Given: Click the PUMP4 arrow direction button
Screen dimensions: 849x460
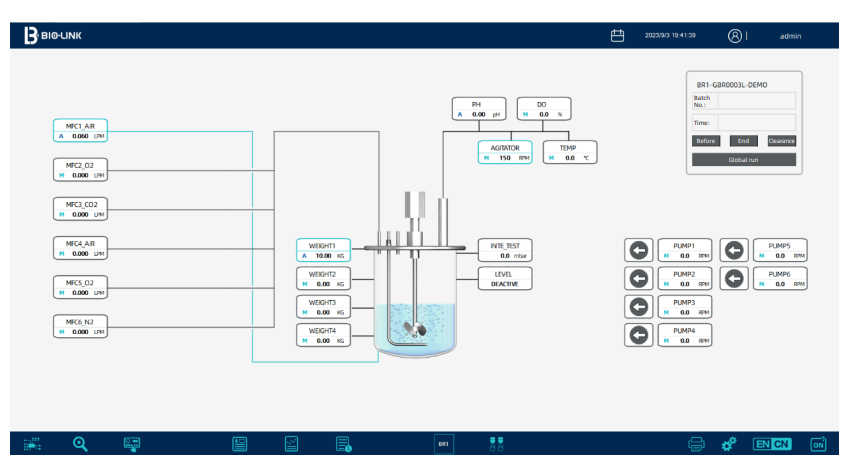Looking at the screenshot, I should (x=636, y=334).
